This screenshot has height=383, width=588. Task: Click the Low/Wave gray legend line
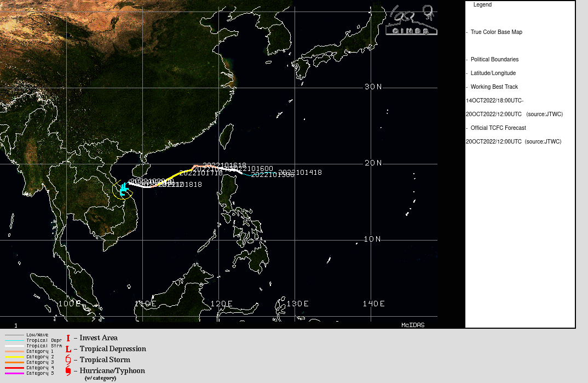15,335
